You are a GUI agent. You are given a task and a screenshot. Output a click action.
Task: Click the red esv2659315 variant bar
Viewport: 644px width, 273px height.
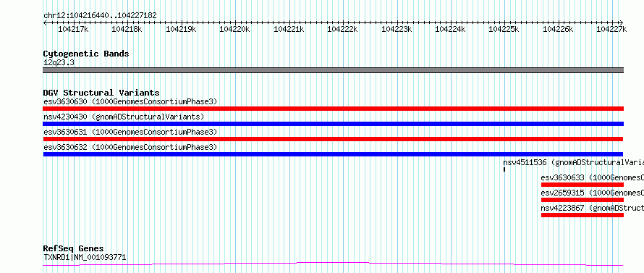[x=582, y=200]
